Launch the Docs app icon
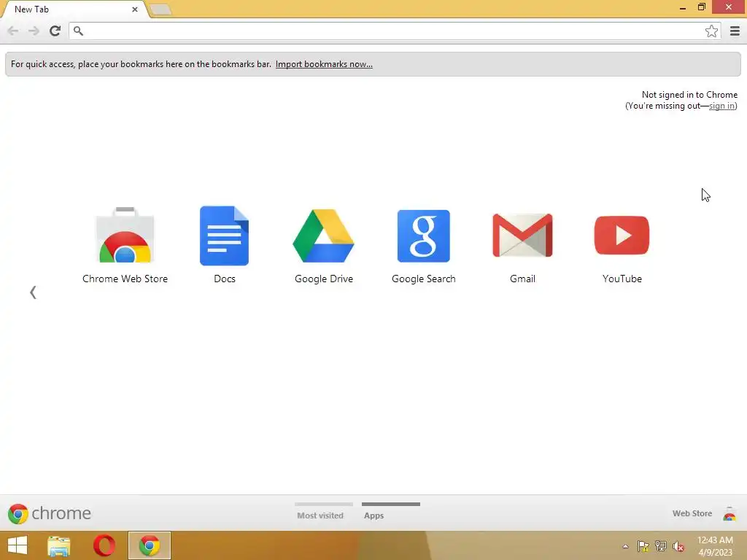Viewport: 747px width, 560px height. point(225,236)
